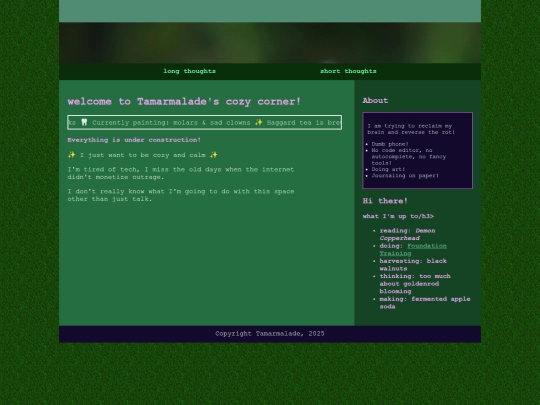Click the 'Doing art!' list item
The image size is (540, 405).
coord(388,169)
